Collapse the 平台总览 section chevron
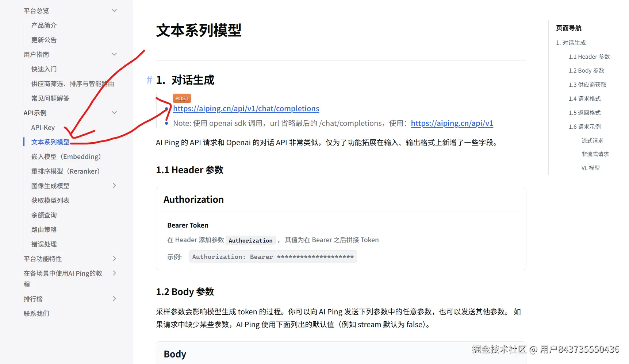Screen dimensions: 629x364 pos(114,11)
